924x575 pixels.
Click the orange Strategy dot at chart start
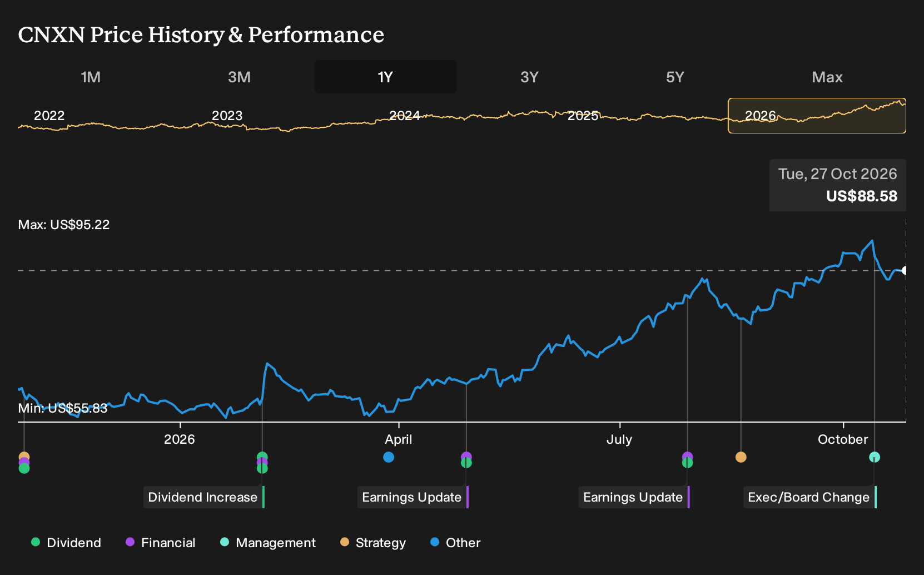pyautogui.click(x=24, y=457)
